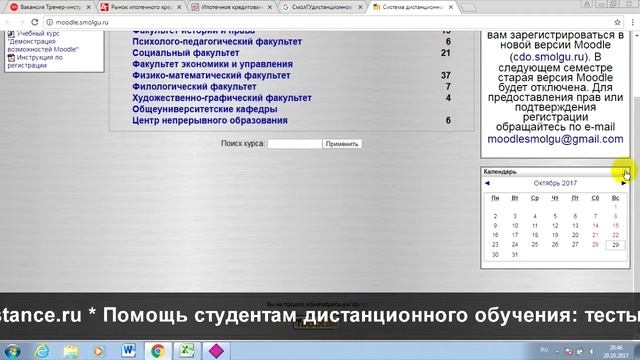The image size is (640, 360).
Task: Click the Применить search button
Action: [342, 144]
